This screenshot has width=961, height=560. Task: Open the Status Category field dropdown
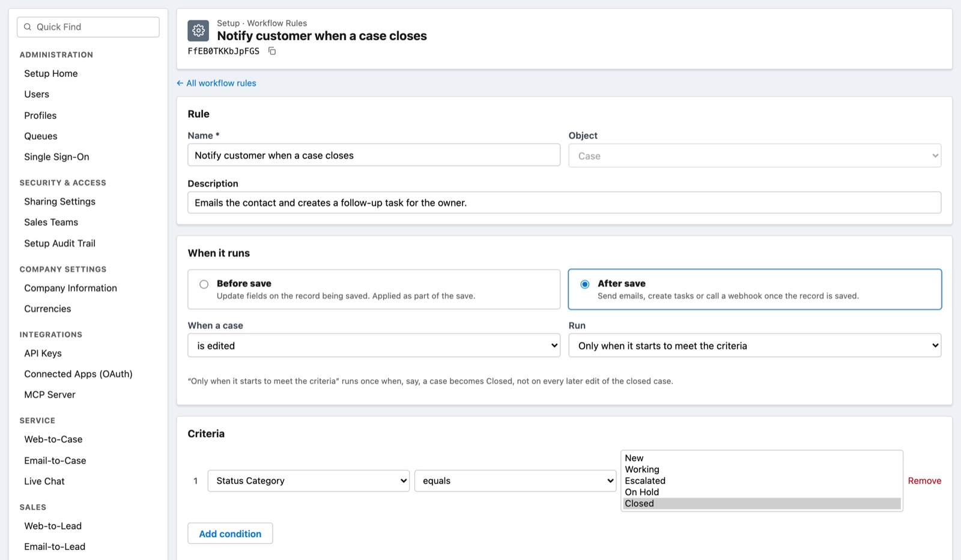coord(308,481)
